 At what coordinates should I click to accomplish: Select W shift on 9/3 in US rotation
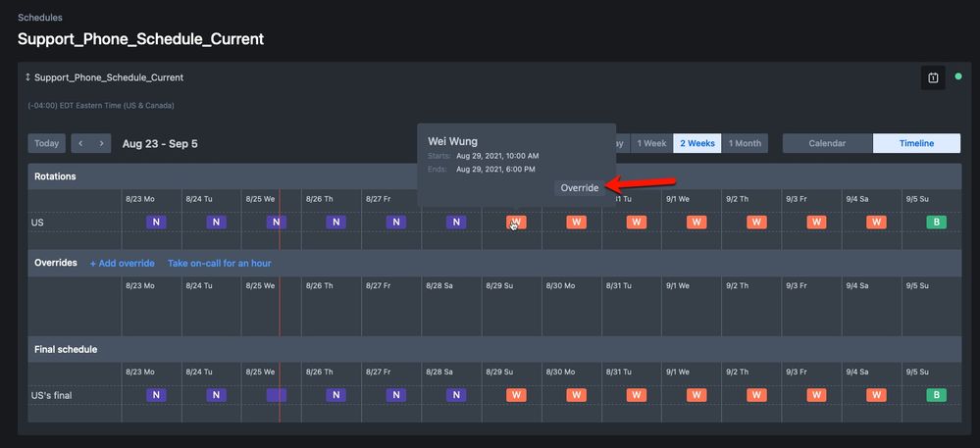click(x=816, y=222)
